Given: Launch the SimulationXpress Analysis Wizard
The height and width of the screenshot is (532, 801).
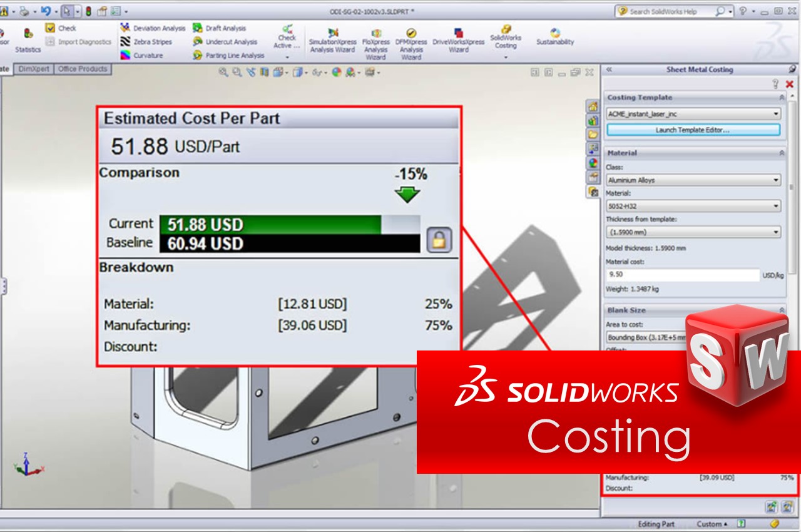Looking at the screenshot, I should (x=332, y=39).
